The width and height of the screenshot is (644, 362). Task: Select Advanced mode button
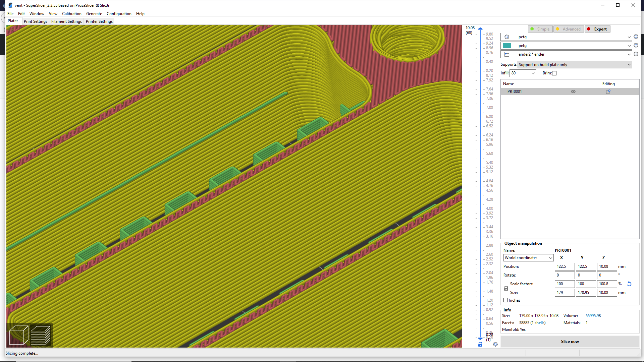569,29
